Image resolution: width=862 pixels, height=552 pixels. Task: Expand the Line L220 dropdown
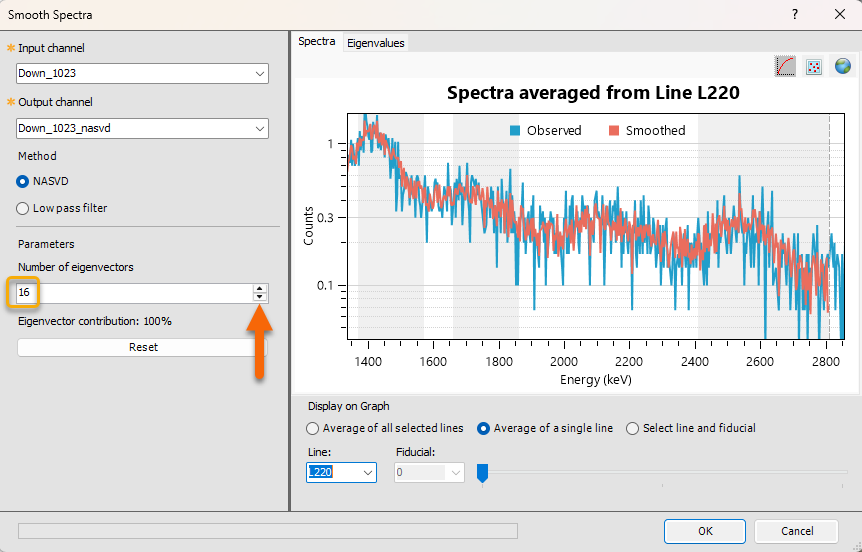pyautogui.click(x=367, y=472)
